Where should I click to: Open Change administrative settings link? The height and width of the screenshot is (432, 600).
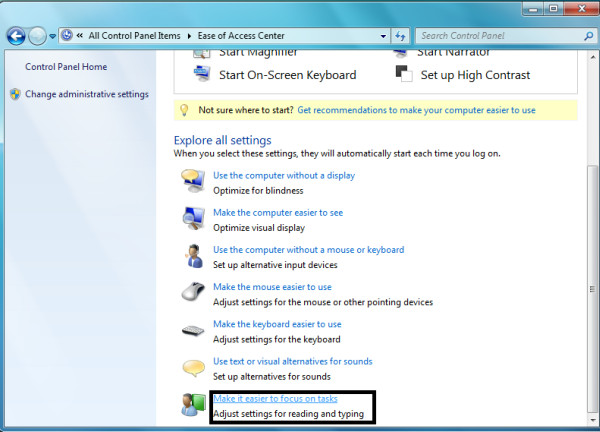[x=87, y=94]
